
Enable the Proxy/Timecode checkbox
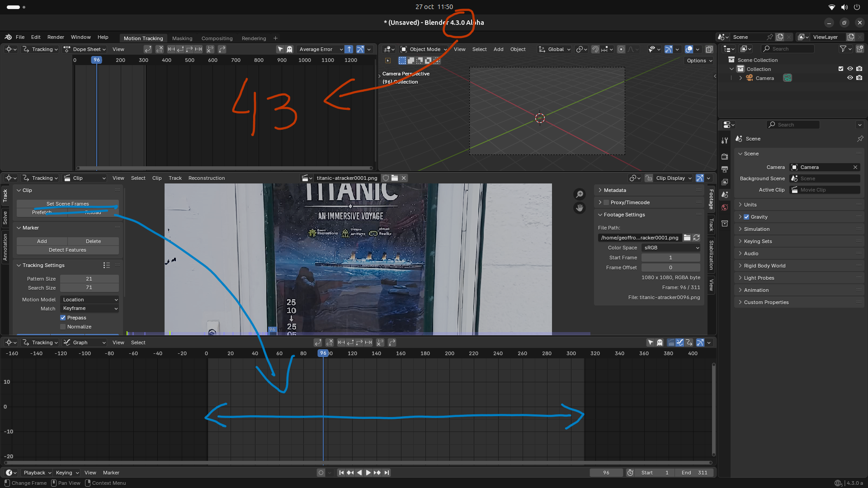(x=606, y=202)
